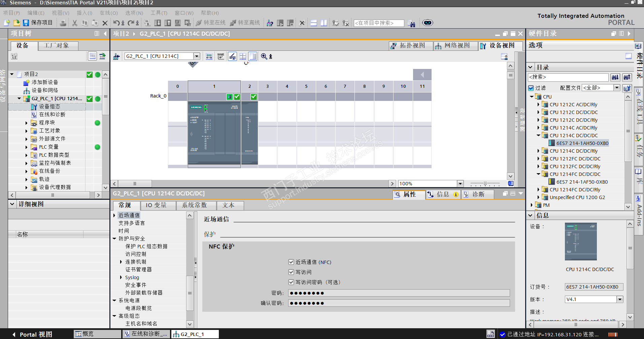The width and height of the screenshot is (644, 339).
Task: Toggle the filter checkbox in hardware catalog
Action: (531, 88)
